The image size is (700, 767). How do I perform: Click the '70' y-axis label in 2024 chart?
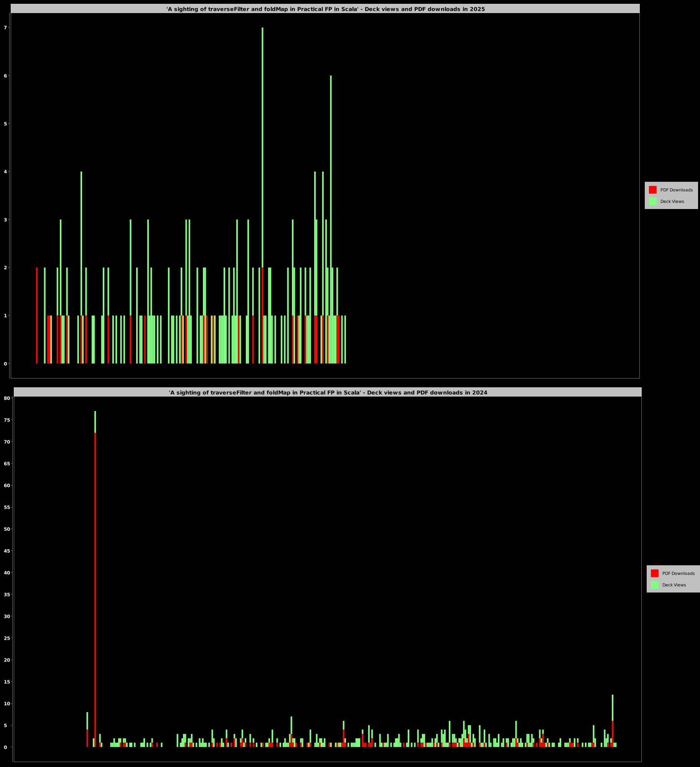coord(7,442)
